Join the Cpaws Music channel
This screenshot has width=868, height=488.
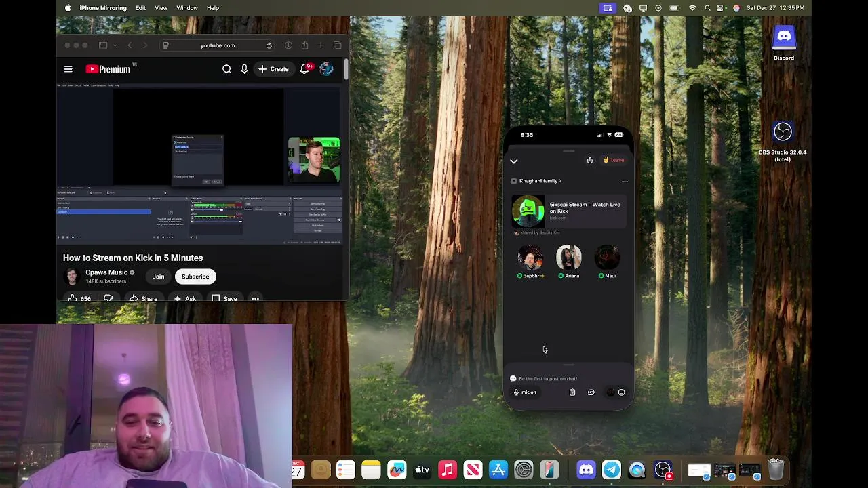[x=158, y=277]
